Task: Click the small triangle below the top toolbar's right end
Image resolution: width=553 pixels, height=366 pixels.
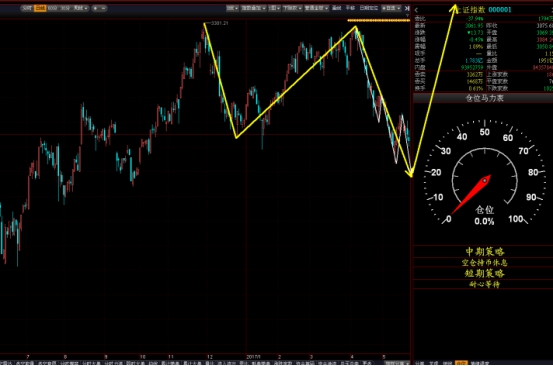Action: (x=407, y=16)
